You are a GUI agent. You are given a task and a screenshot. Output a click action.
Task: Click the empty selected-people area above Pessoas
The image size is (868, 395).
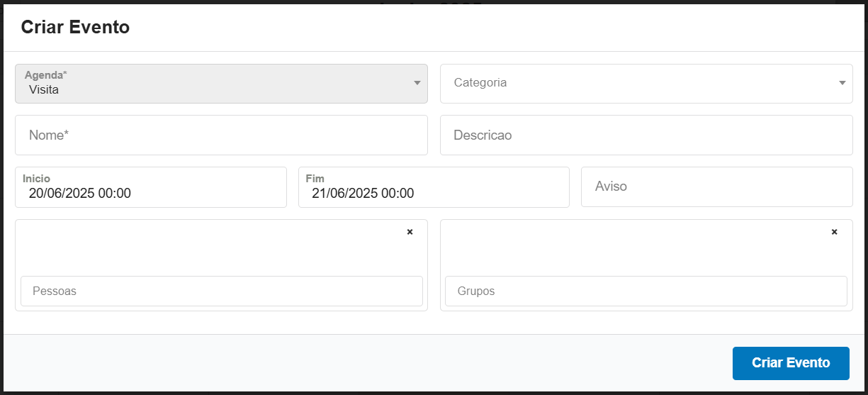click(x=213, y=248)
